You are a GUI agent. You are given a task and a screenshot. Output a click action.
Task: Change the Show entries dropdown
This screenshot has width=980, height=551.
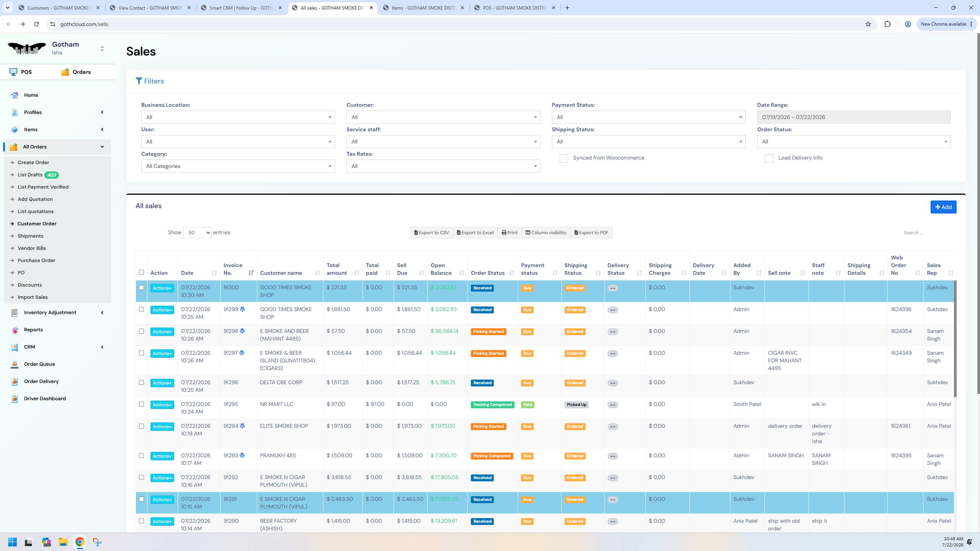pos(197,233)
